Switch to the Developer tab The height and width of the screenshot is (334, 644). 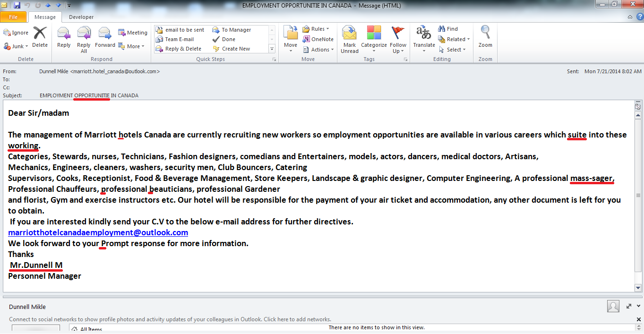point(81,17)
